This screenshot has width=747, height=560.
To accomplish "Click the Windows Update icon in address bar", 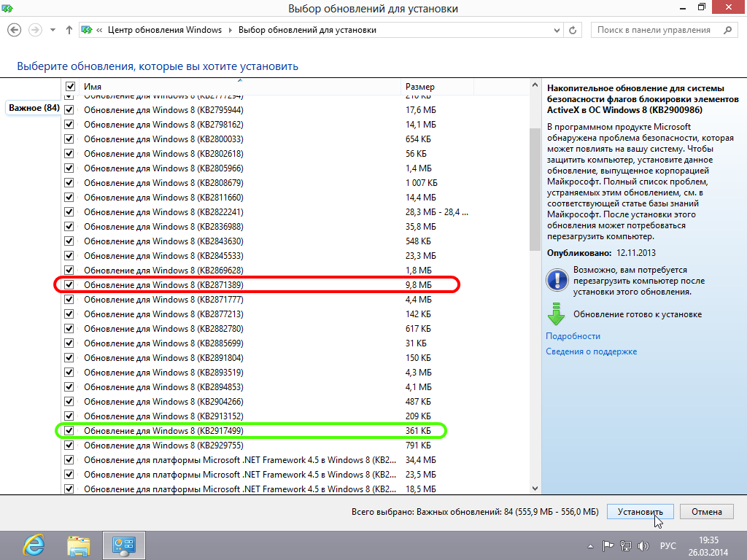I will 87,30.
